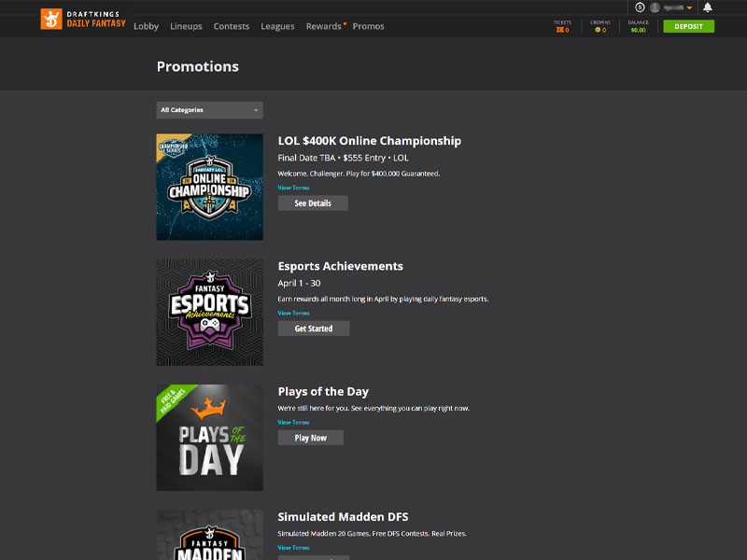Click the $0.00 balance amount
Screen dimensions: 747x560
point(638,30)
